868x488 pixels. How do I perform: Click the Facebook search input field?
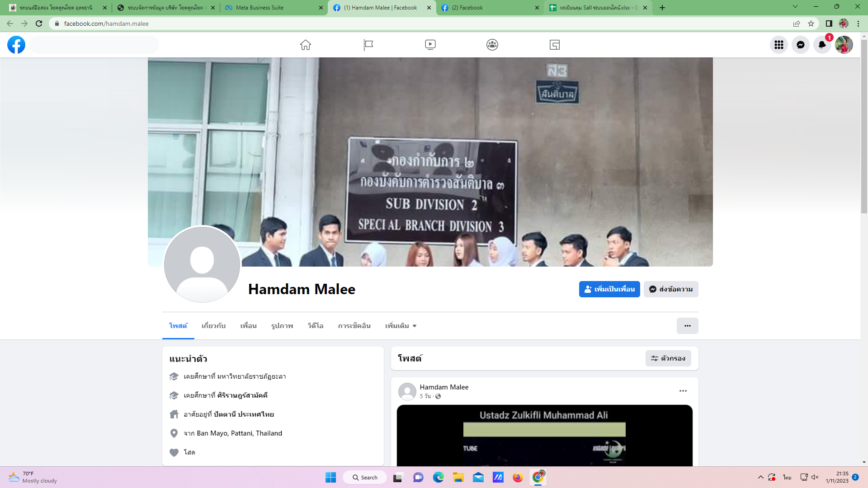tap(94, 45)
